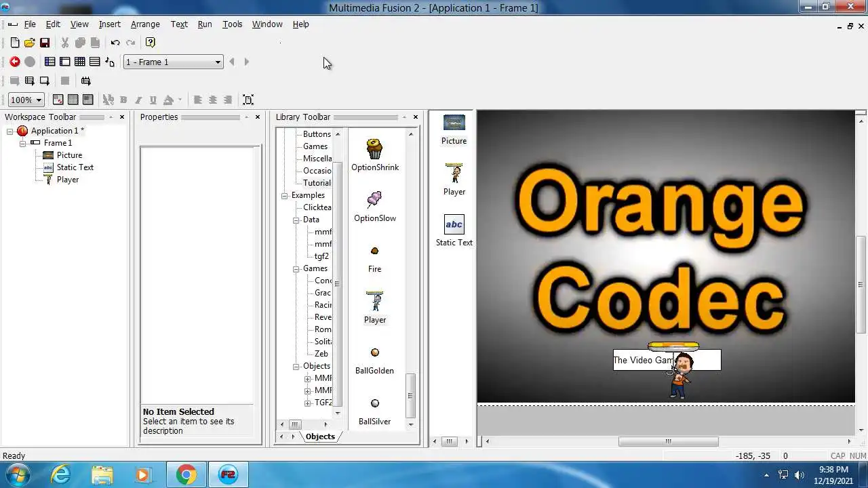Collapse Games node under Examples
The width and height of the screenshot is (868, 488).
296,268
